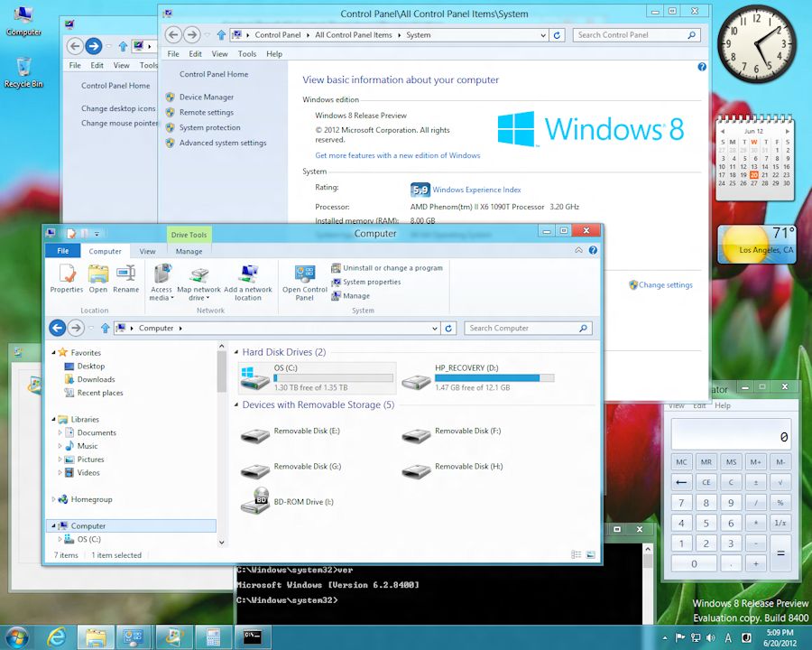Open the Edit menu in System window
This screenshot has width=812, height=650.
pyautogui.click(x=195, y=54)
